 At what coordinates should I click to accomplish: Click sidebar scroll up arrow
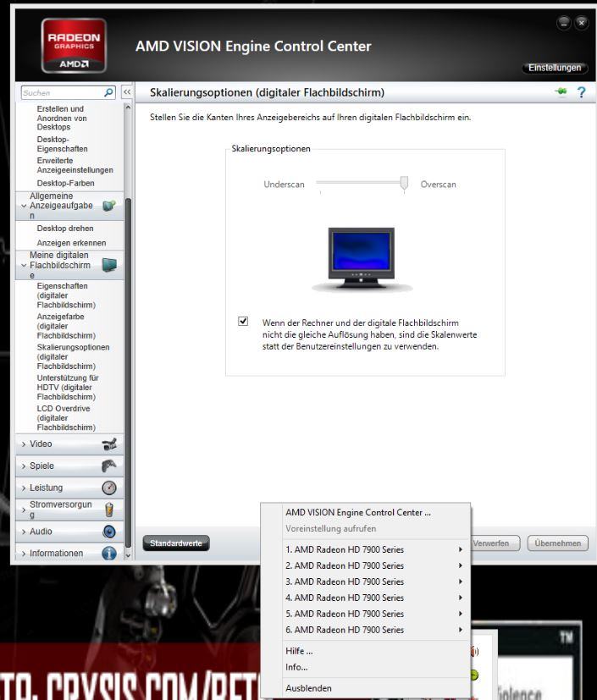point(128,107)
